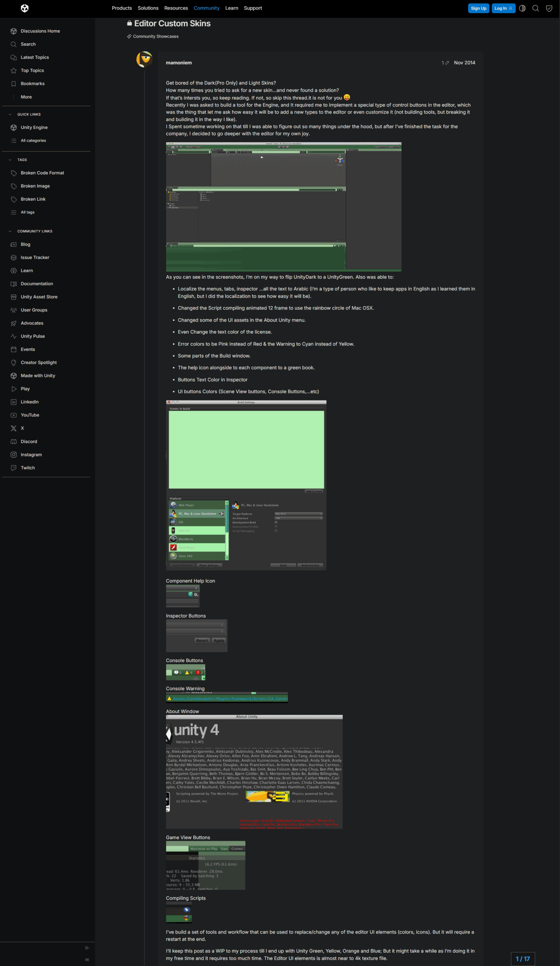Click the LinkedIn icon
560x966 pixels.
tap(14, 402)
